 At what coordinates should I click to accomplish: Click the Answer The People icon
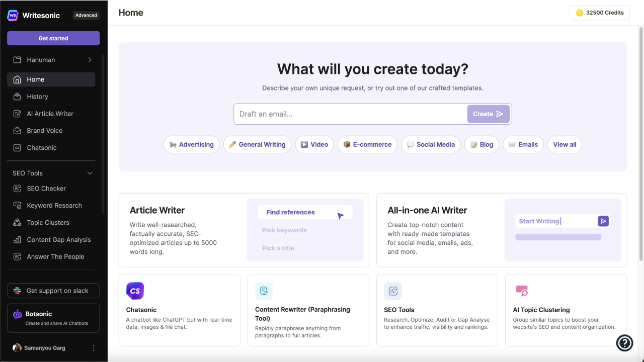17,257
